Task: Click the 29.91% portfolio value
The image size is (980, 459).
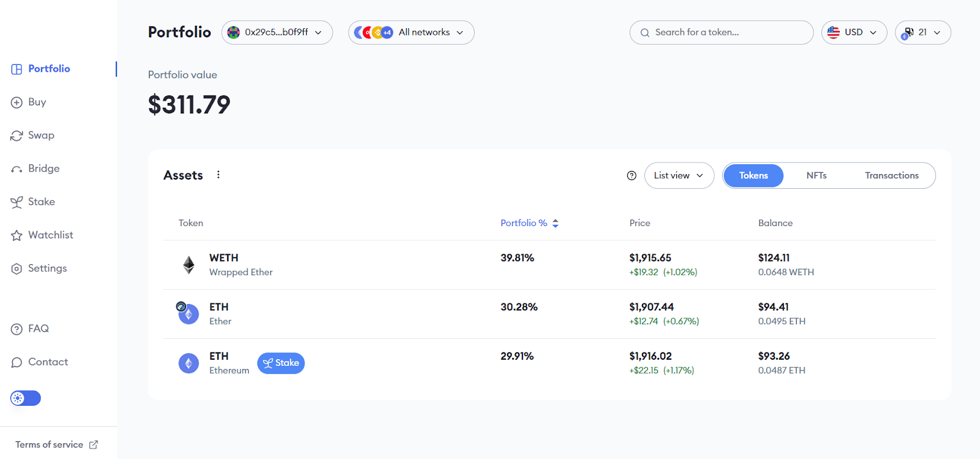Action: (x=517, y=356)
